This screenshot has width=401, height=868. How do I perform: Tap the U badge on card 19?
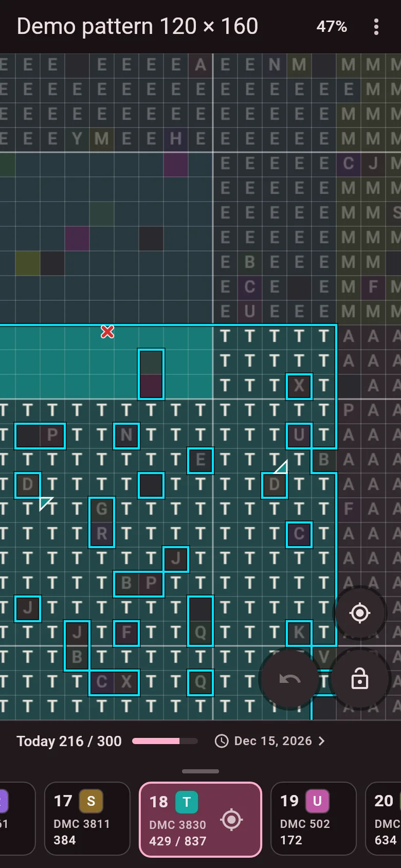tap(317, 801)
